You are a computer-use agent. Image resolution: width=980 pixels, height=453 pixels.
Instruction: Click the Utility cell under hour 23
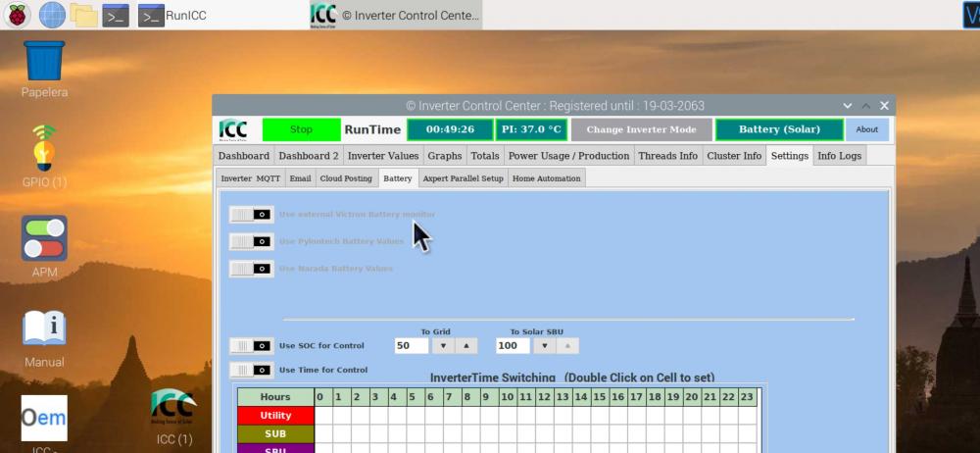[x=746, y=416]
